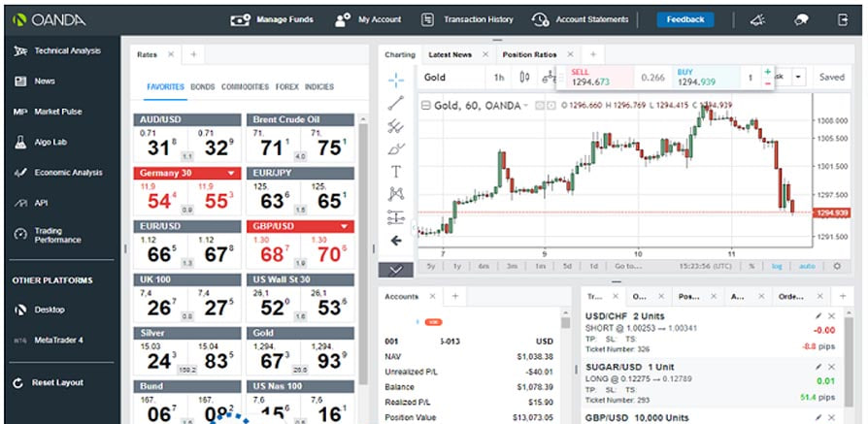This screenshot has height=424, width=868.
Task: Click the Go to... date button
Action: [628, 266]
